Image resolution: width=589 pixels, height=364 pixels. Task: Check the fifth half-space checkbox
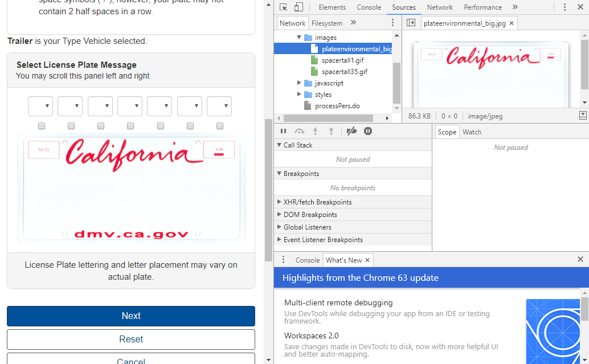click(x=161, y=126)
